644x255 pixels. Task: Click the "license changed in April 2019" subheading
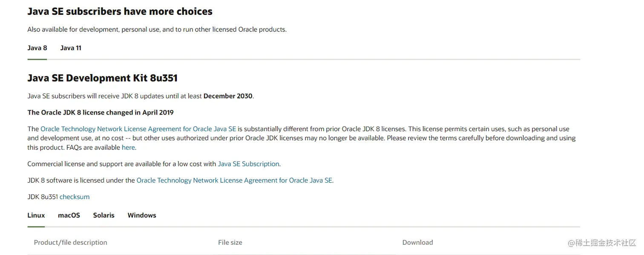101,113
